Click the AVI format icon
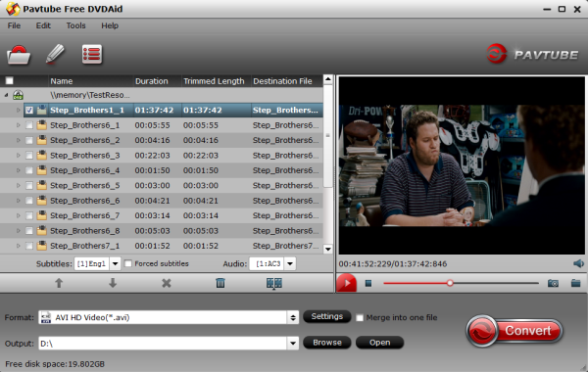Viewport: 588px width, 372px height. [46, 317]
